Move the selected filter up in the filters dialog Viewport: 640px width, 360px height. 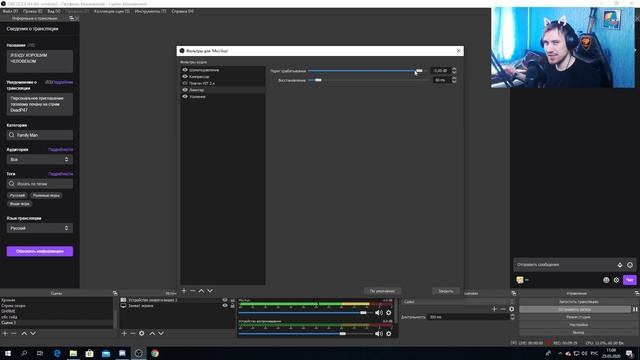click(x=201, y=291)
